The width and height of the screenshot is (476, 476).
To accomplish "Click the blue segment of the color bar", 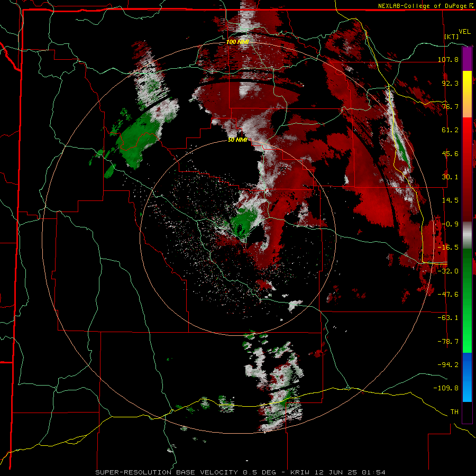I will tap(467, 377).
